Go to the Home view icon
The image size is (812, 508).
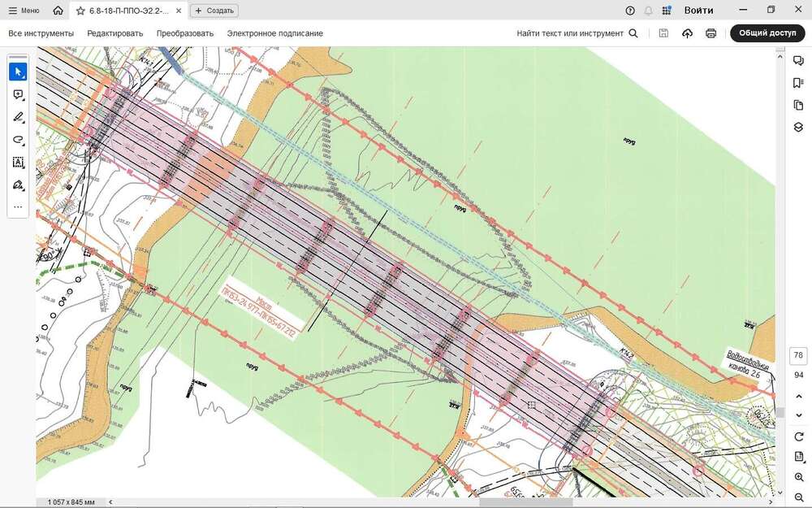[x=58, y=11]
